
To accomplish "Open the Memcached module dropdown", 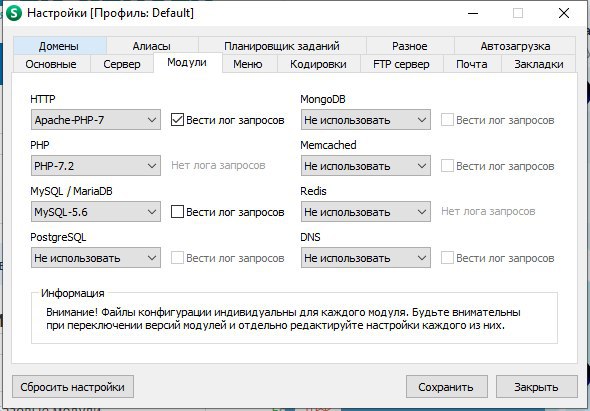I will pos(366,166).
